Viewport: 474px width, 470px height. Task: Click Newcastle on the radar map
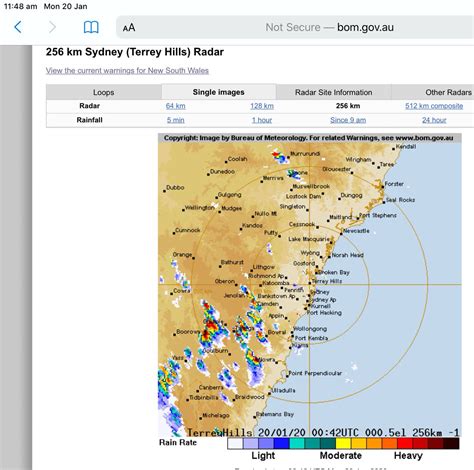coord(355,231)
